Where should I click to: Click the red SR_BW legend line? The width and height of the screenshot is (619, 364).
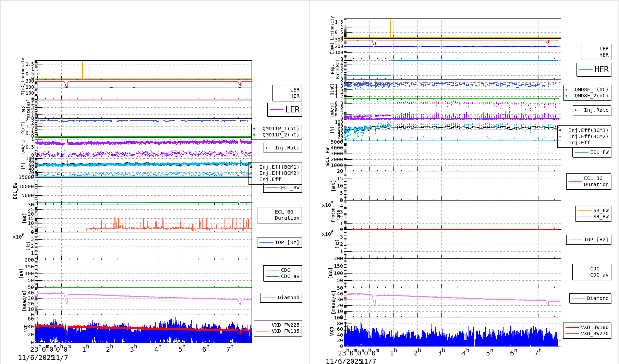tap(584, 217)
